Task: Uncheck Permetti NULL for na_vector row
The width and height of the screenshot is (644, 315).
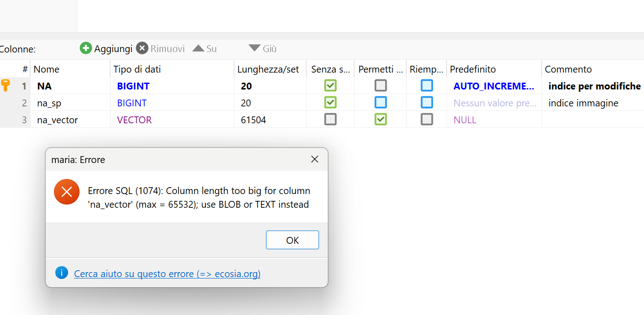Action: pos(380,120)
